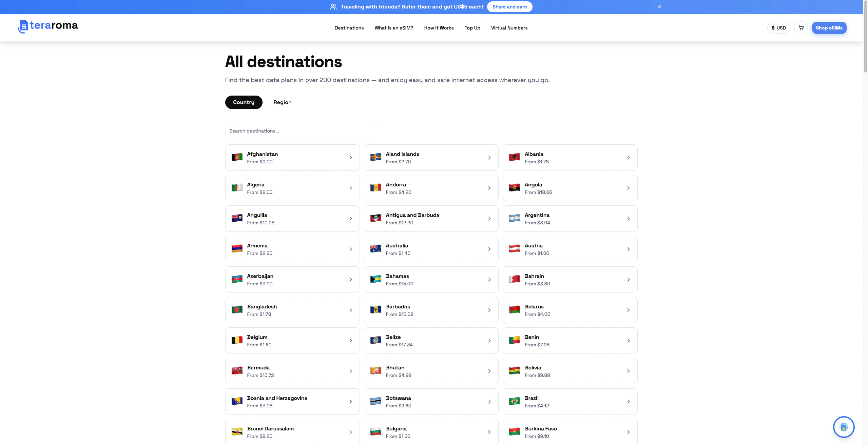Expand Albania using its chevron arrow
868x446 pixels.
tap(628, 158)
